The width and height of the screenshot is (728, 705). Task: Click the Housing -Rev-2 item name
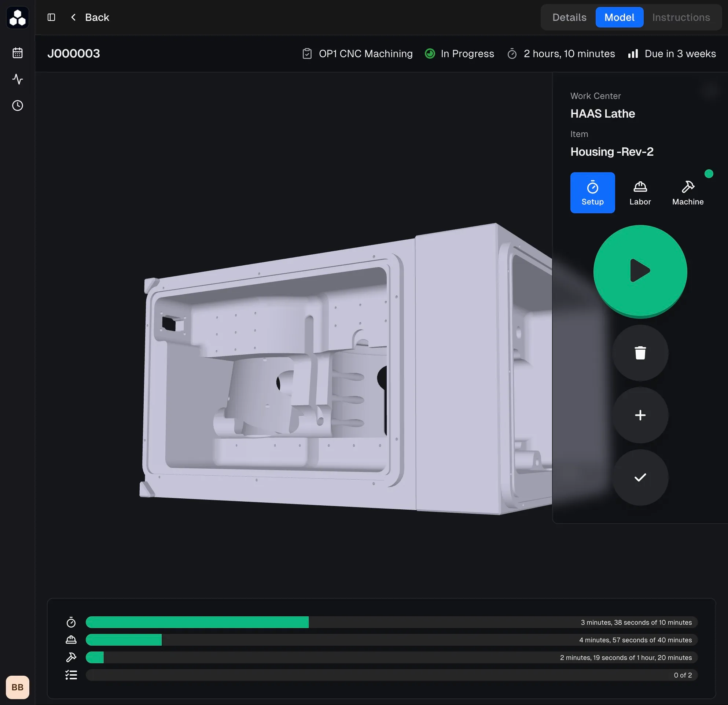(x=612, y=152)
